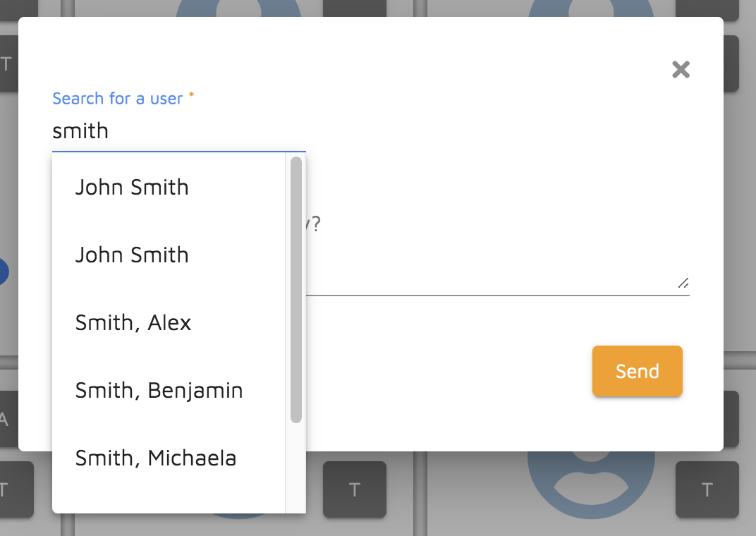
Task: Select "Smith, Michaela" from the results
Action: tap(156, 458)
